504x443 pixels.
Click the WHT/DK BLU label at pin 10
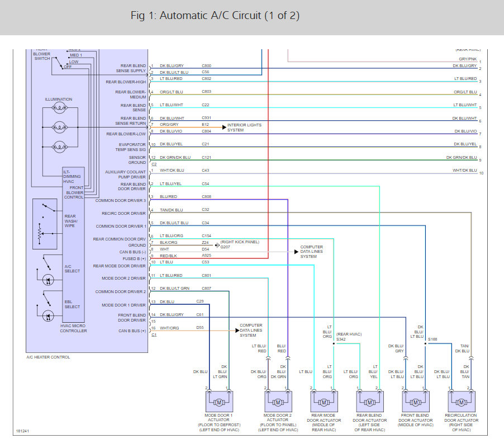465,170
